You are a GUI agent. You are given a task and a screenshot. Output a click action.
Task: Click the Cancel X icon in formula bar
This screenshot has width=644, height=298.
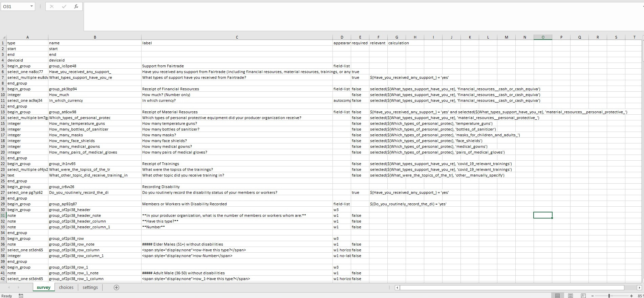(x=51, y=6)
